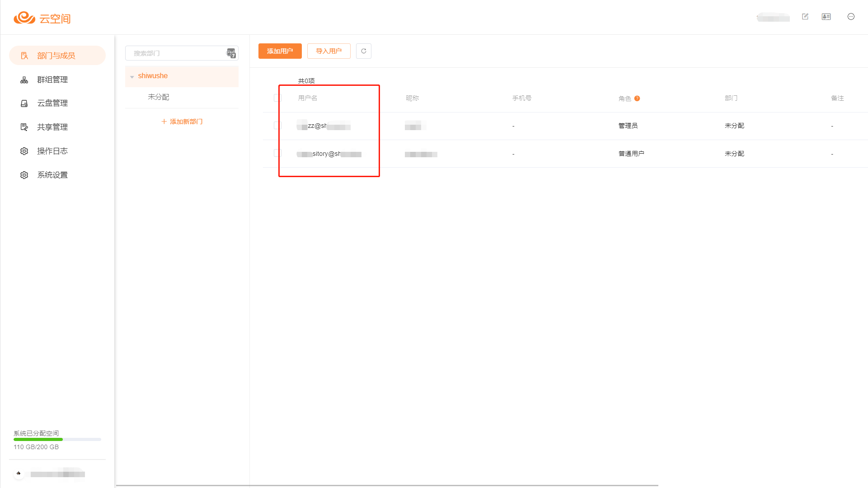The width and height of the screenshot is (868, 488).
Task: Click icon inside department search box
Action: 231,53
